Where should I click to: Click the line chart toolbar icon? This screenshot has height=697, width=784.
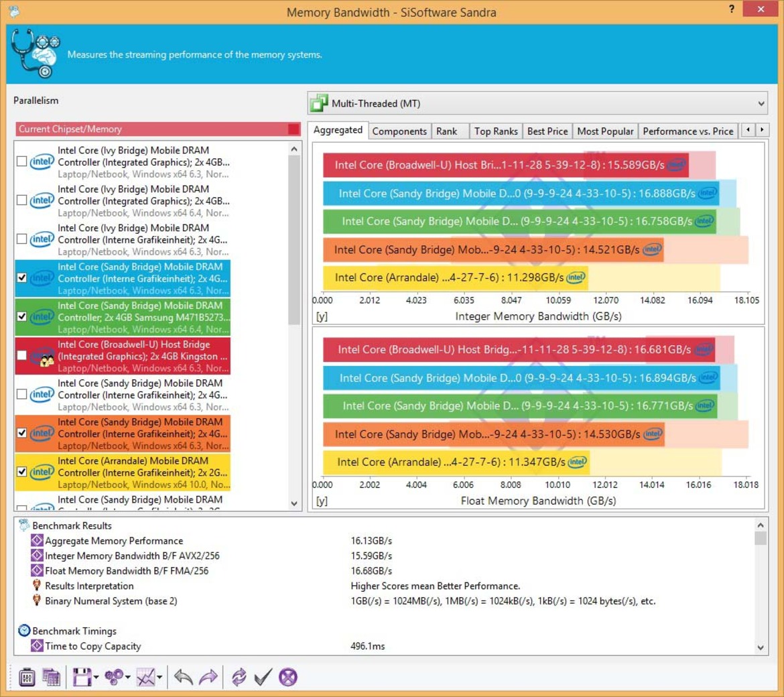[145, 678]
